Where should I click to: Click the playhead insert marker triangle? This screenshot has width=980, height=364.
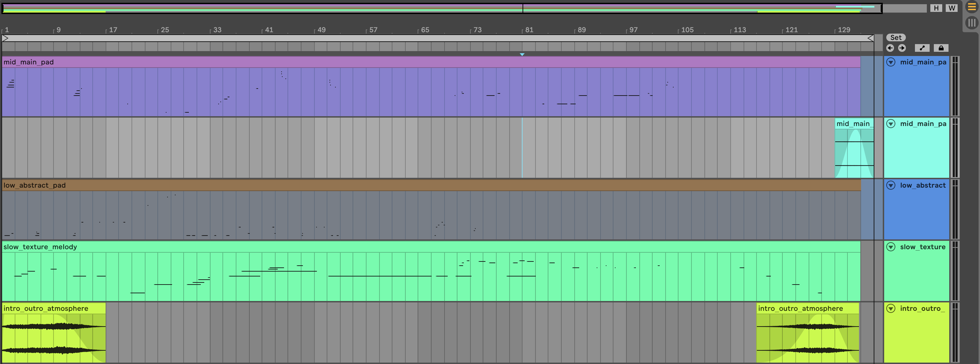pos(522,55)
